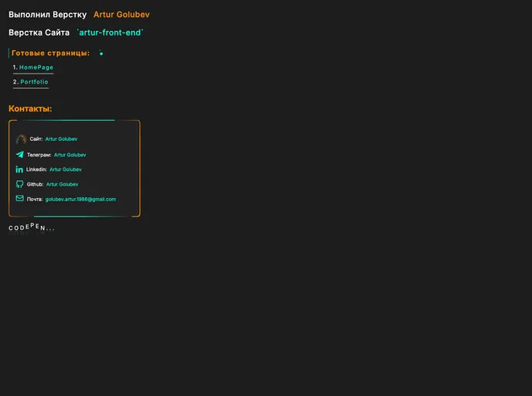Click the Github: label
The width and height of the screenshot is (532, 396).
pos(35,184)
